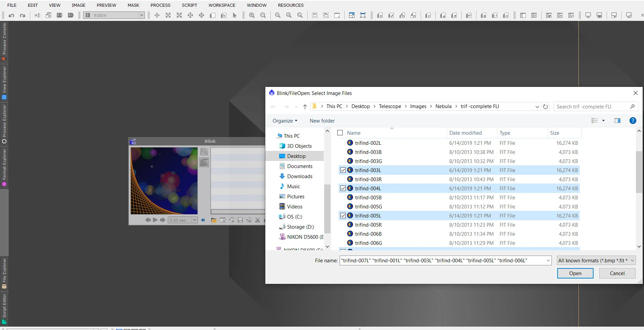This screenshot has width=644, height=330.
Task: Uncheck the trifind-005L file checkbox
Action: 343,216
